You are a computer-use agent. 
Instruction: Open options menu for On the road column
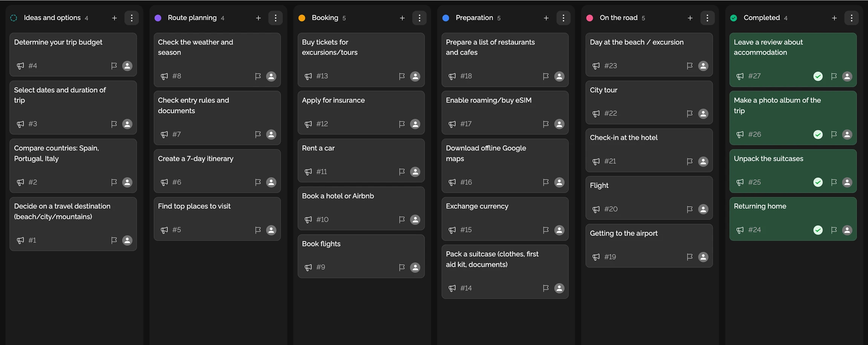pos(707,18)
